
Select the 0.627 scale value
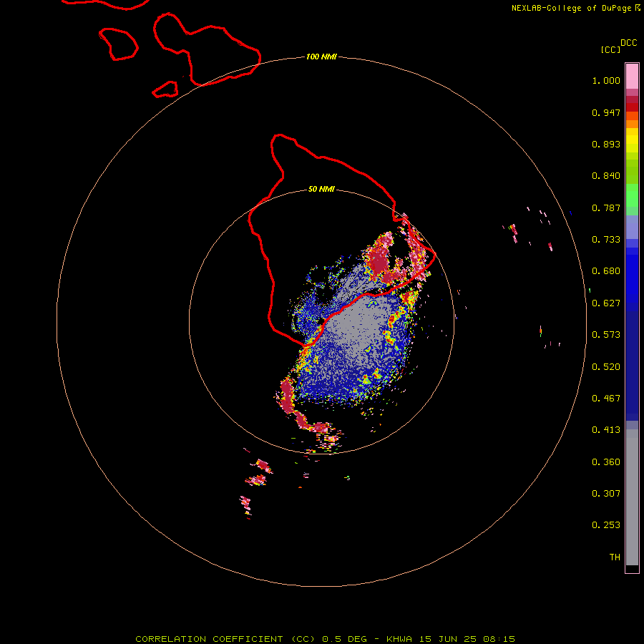click(x=606, y=303)
